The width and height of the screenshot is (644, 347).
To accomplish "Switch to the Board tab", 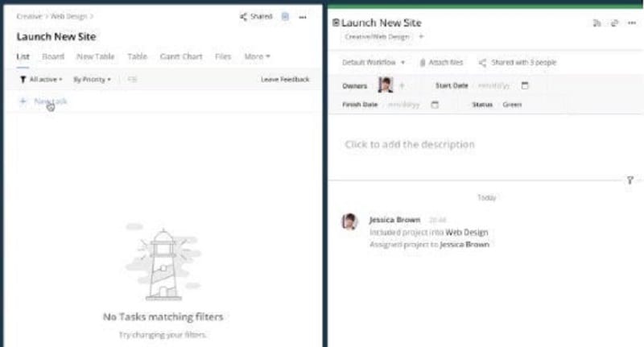I will [53, 56].
